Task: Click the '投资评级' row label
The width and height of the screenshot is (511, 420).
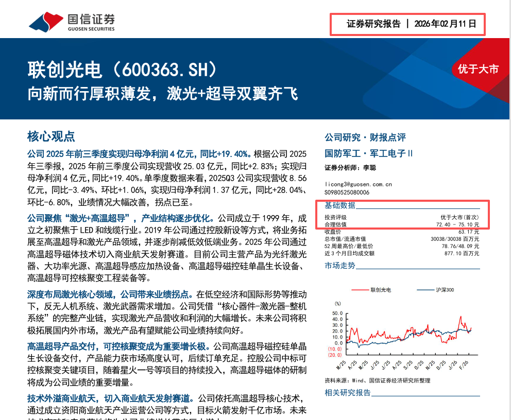Action: [335, 217]
